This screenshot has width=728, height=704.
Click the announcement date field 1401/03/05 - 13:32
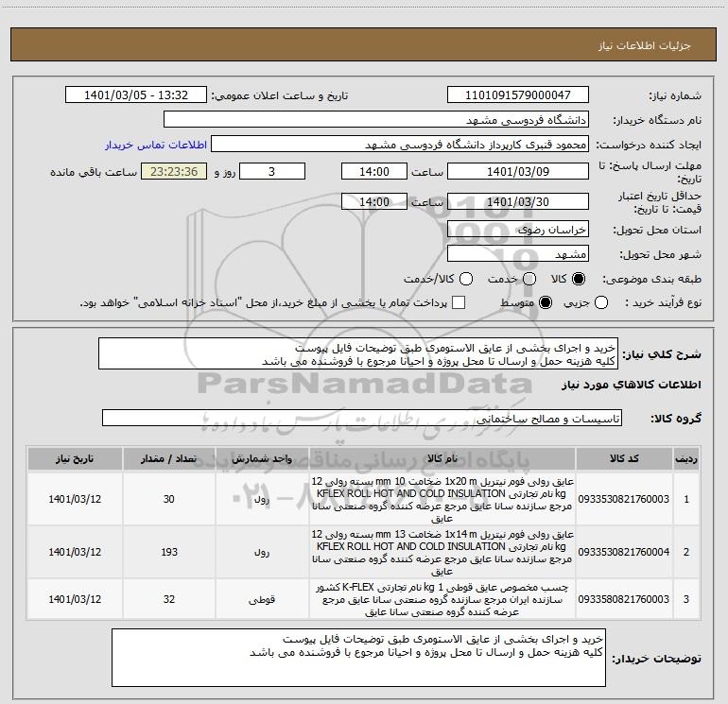click(x=136, y=94)
